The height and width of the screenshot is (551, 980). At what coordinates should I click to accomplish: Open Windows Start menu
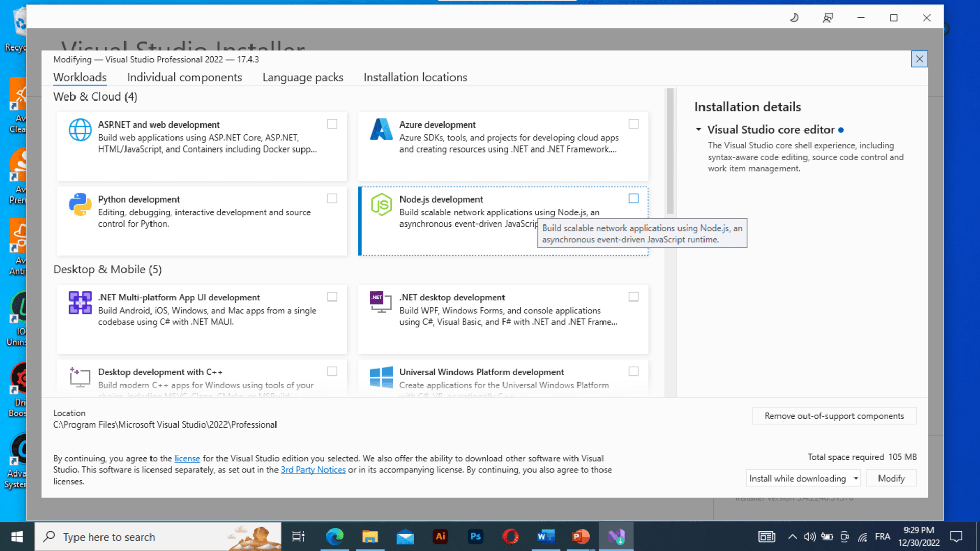17,537
